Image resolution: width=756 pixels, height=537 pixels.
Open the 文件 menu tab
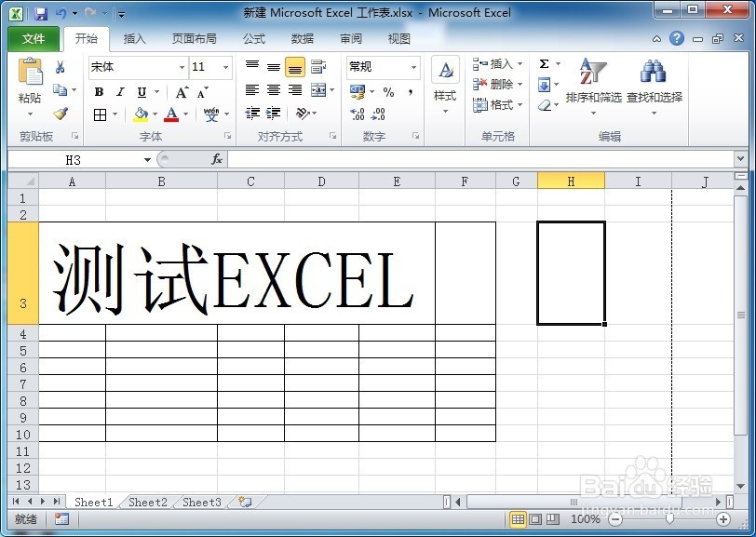pyautogui.click(x=34, y=38)
